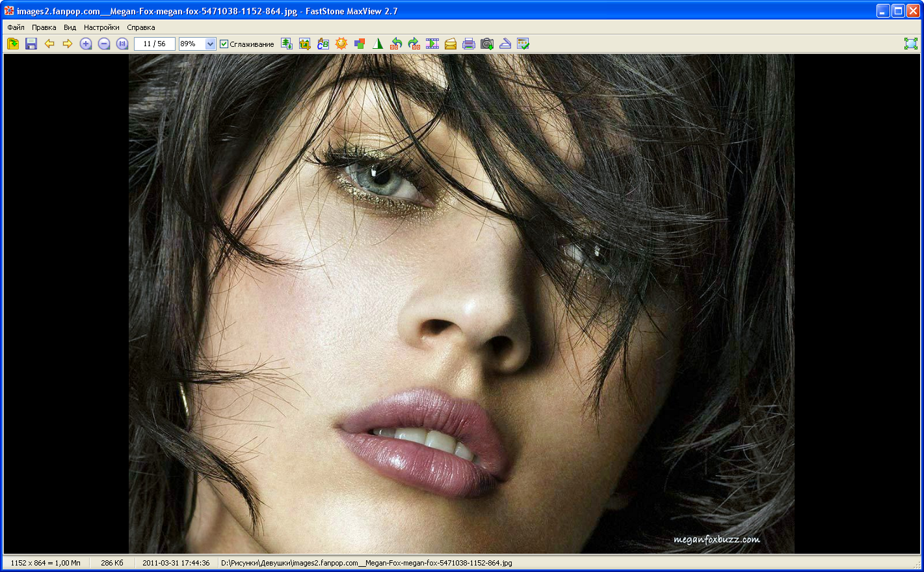Open the Настройки menu
924x572 pixels.
(101, 27)
